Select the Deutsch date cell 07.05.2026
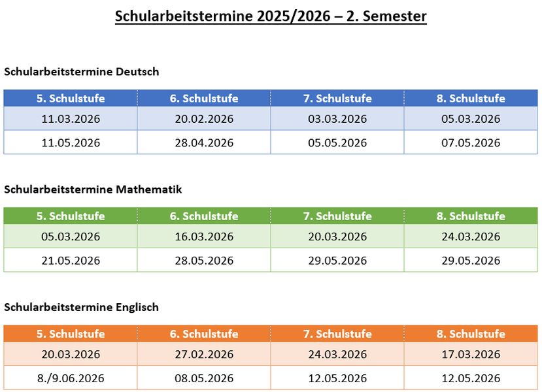542x392 pixels. pos(471,142)
